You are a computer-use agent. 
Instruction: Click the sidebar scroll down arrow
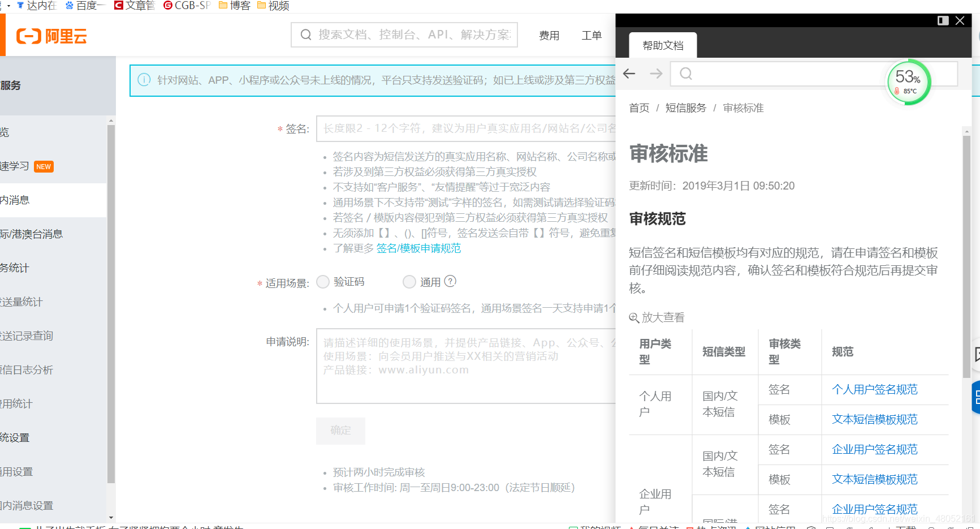pyautogui.click(x=111, y=517)
